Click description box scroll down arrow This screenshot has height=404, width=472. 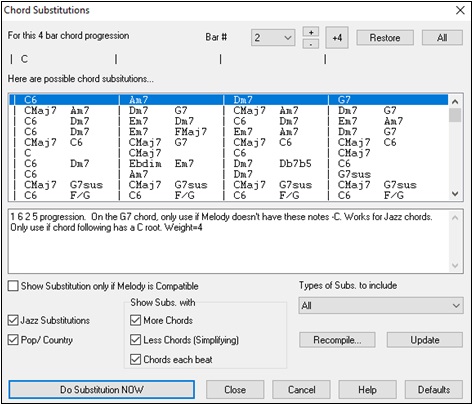455,266
